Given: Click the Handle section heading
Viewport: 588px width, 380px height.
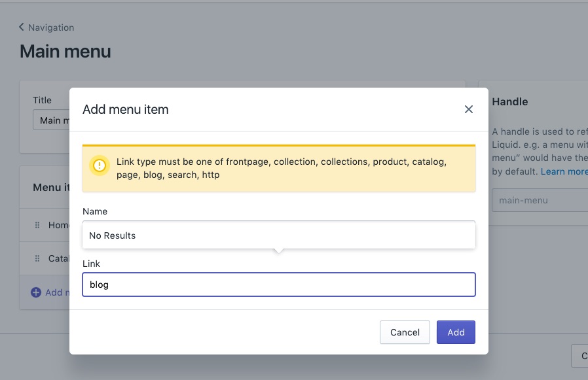Looking at the screenshot, I should tap(509, 101).
